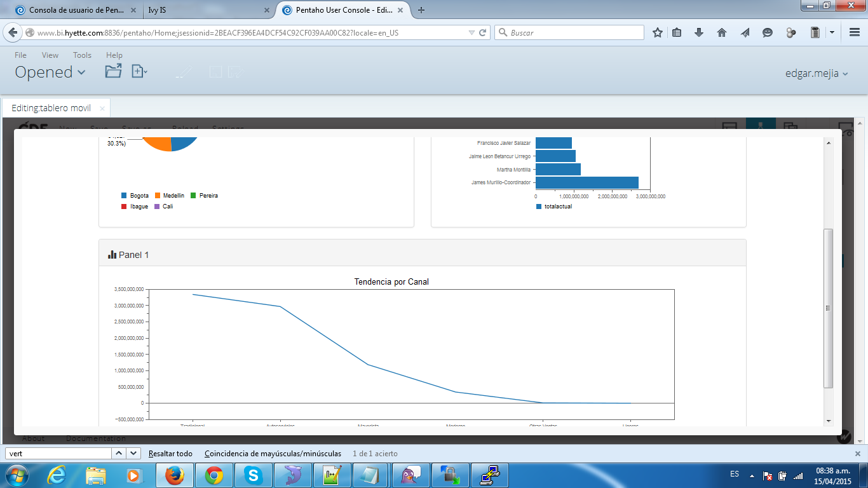Go to the Firefox home page icon

(x=722, y=32)
